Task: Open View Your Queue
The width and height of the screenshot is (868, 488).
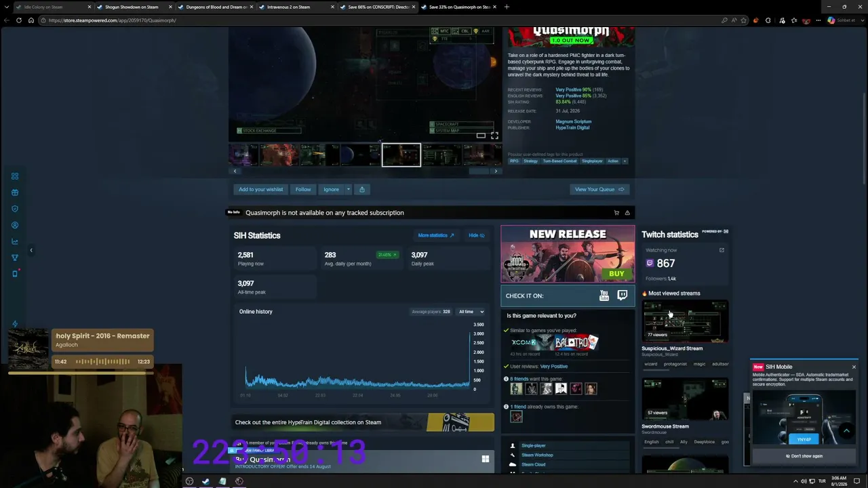Action: [x=599, y=190]
